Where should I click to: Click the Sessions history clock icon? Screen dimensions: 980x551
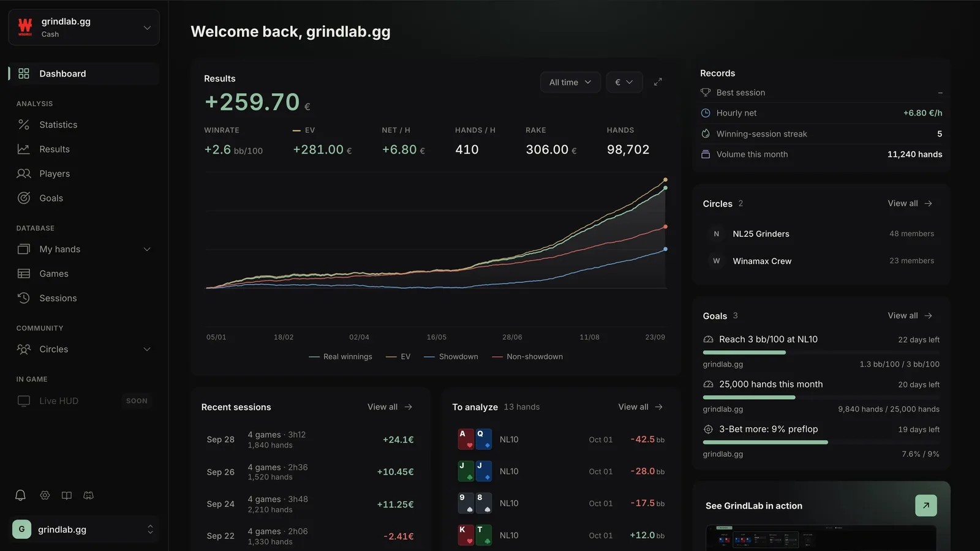point(24,298)
